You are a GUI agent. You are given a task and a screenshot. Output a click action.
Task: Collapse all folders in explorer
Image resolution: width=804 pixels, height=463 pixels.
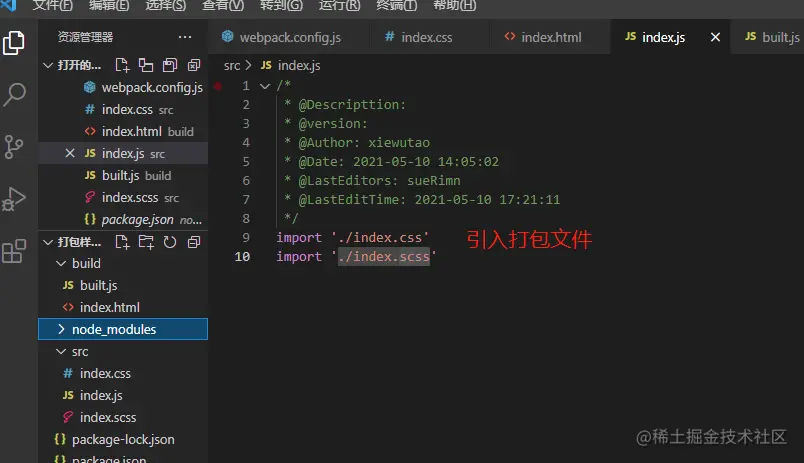click(194, 241)
